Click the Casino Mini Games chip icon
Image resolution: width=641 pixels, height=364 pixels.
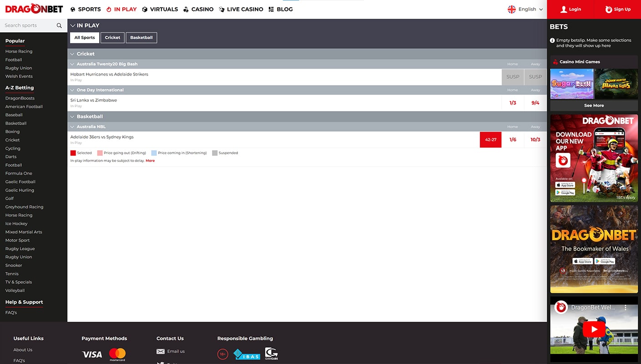click(x=555, y=62)
